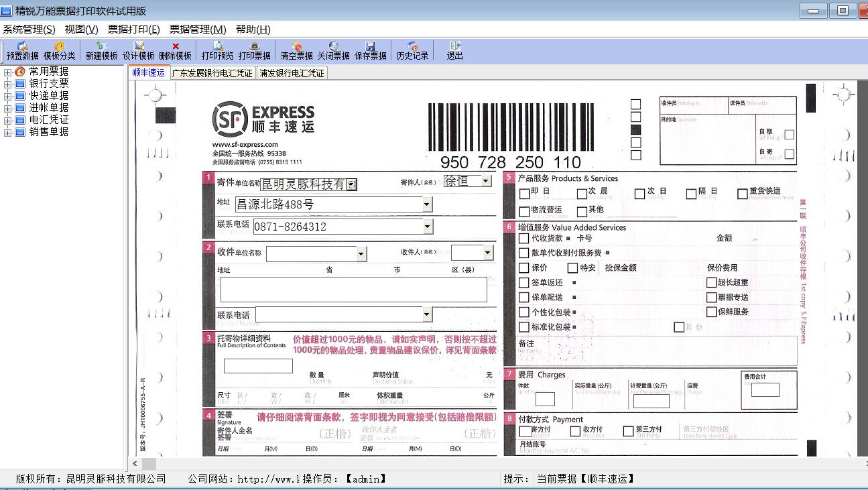Screen dimensions: 868x490
Task: Open the sender phone dropdown 0871-8264312
Action: (x=428, y=227)
